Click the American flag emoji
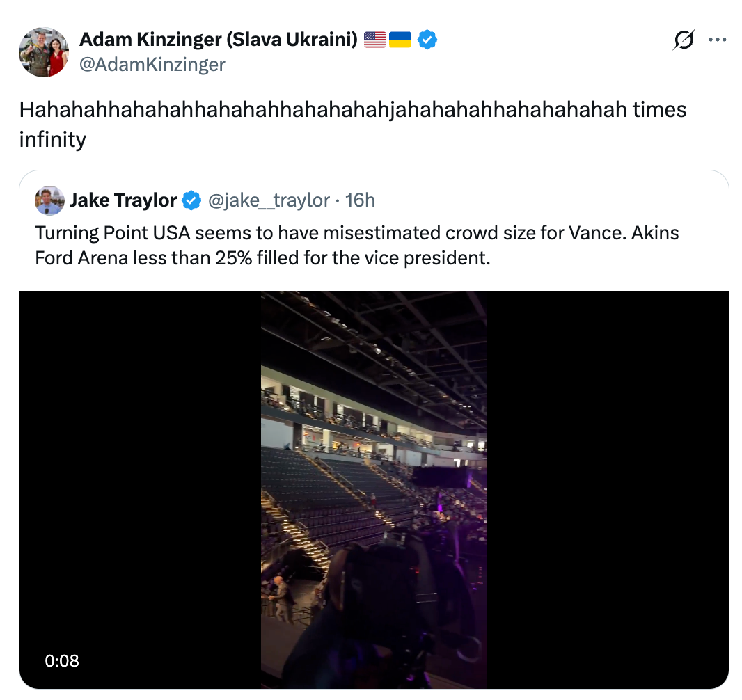The height and width of the screenshot is (700, 742). tap(374, 40)
